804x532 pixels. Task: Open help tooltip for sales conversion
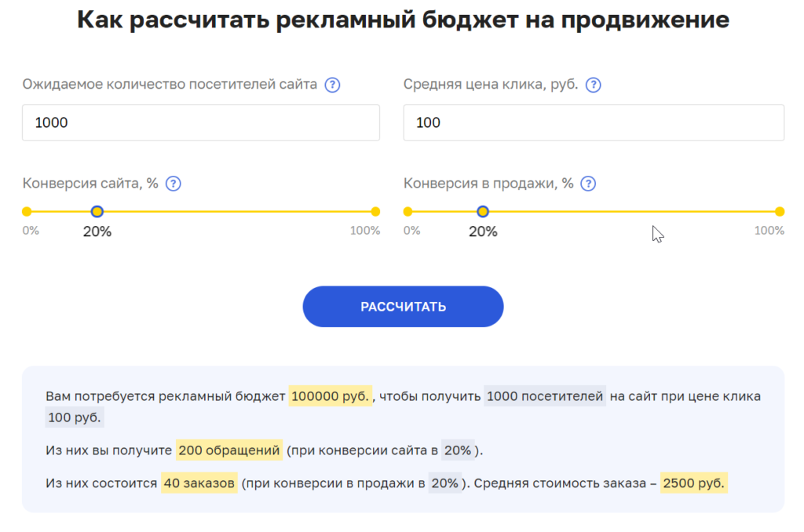point(587,184)
